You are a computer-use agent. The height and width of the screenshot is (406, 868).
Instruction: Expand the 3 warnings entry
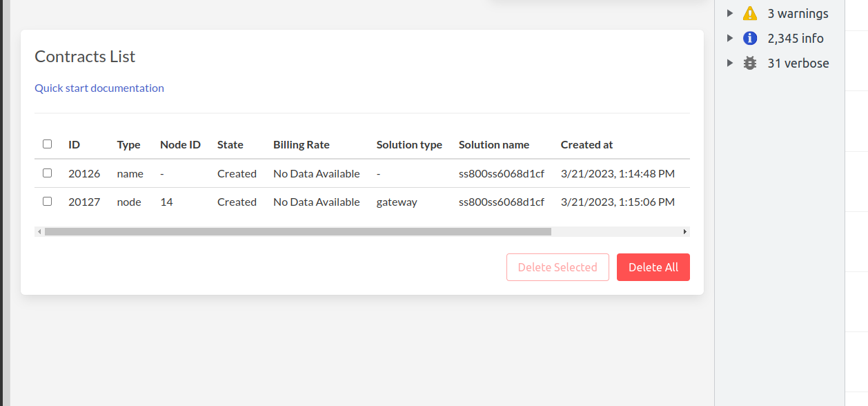pyautogui.click(x=730, y=12)
